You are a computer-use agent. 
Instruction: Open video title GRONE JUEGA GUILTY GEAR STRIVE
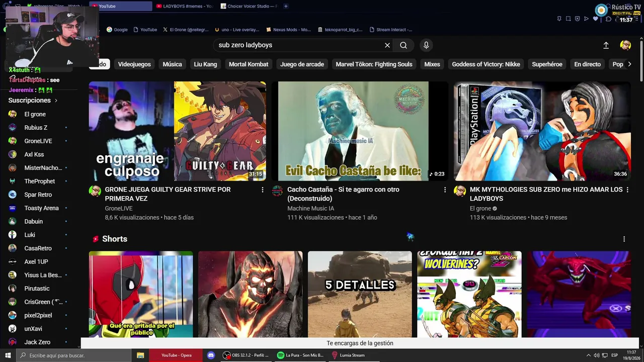point(168,194)
